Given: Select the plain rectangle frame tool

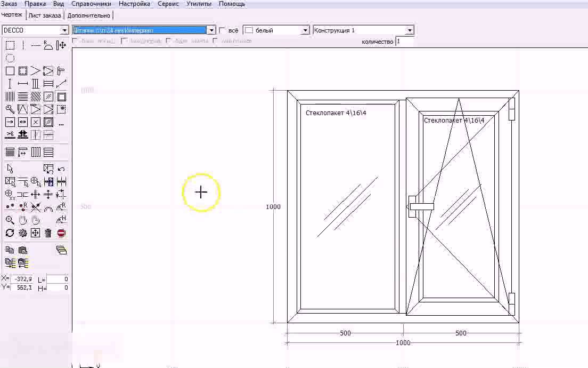Looking at the screenshot, I should [10, 71].
